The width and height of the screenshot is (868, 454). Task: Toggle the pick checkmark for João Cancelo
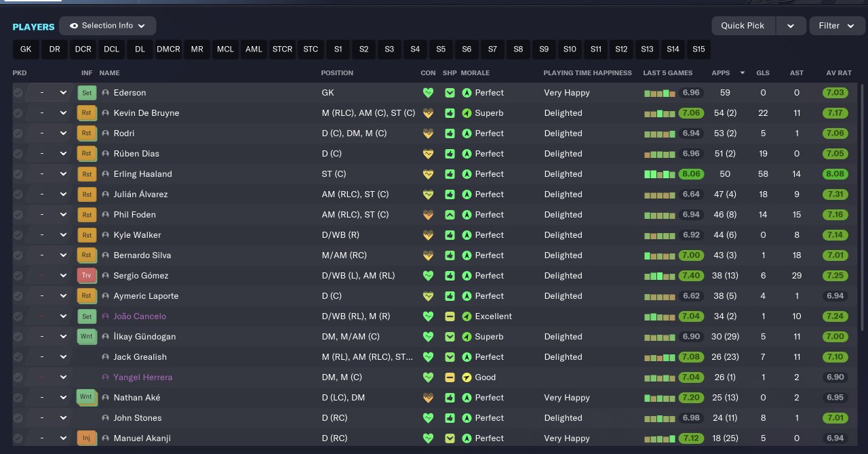tap(18, 316)
